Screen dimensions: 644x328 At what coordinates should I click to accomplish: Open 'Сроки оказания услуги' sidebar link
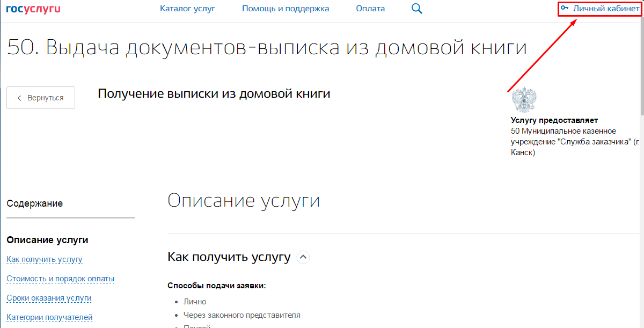[49, 298]
